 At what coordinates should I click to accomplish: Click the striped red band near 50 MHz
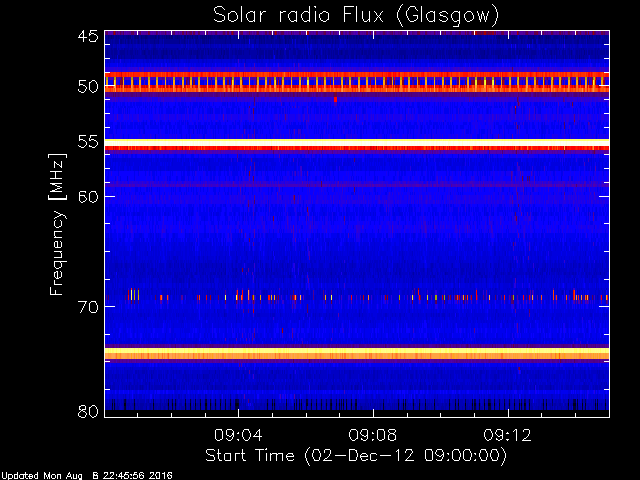(357, 82)
